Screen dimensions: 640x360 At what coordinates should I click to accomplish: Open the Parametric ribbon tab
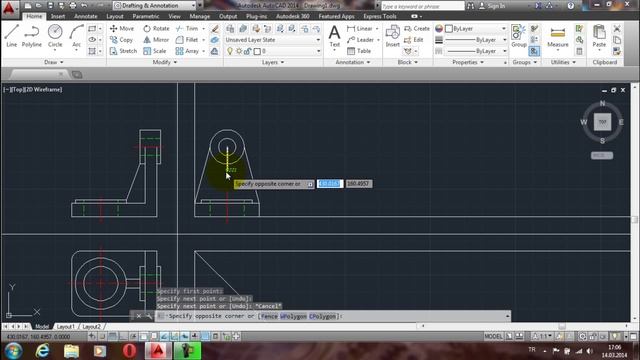(x=146, y=16)
